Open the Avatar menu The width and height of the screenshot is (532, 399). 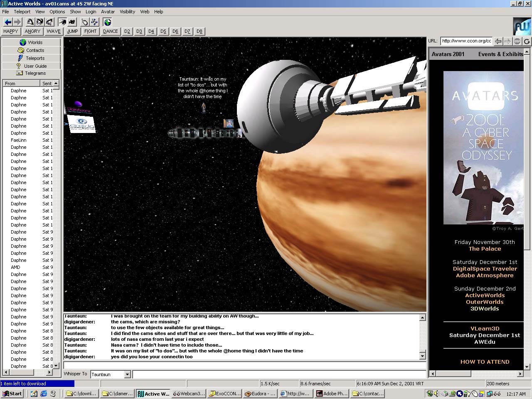click(x=108, y=12)
